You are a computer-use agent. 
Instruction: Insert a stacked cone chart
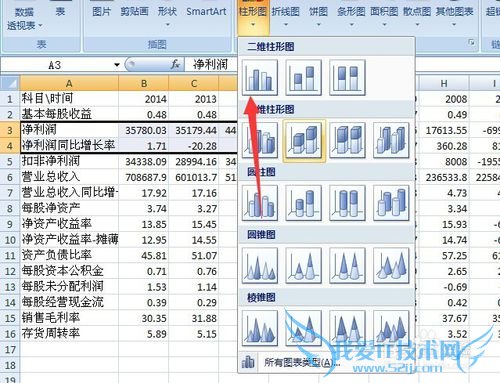[303, 266]
